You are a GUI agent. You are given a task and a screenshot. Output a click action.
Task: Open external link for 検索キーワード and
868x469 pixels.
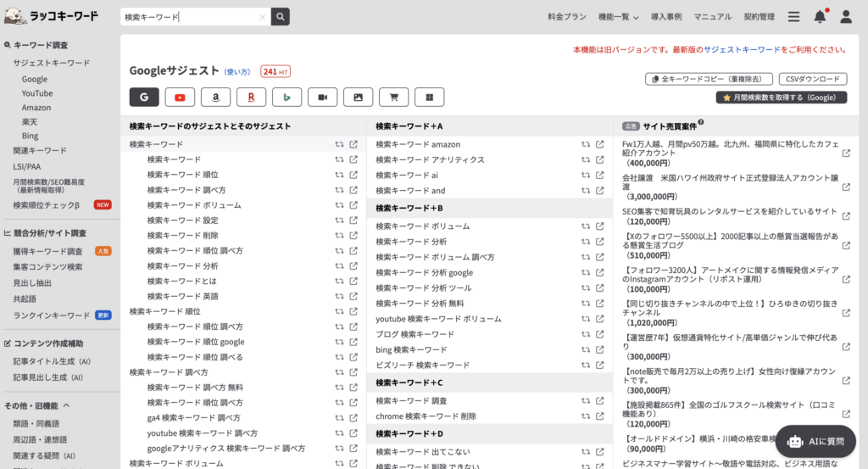click(x=599, y=191)
